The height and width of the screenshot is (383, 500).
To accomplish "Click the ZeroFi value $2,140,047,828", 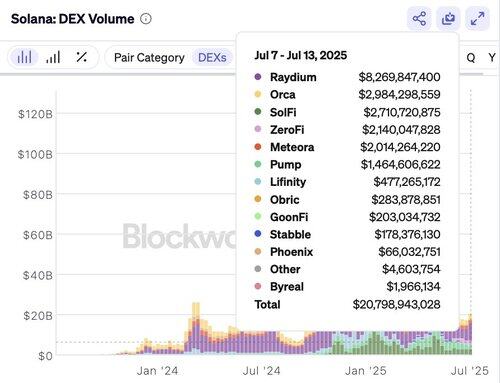I will 401,130.
